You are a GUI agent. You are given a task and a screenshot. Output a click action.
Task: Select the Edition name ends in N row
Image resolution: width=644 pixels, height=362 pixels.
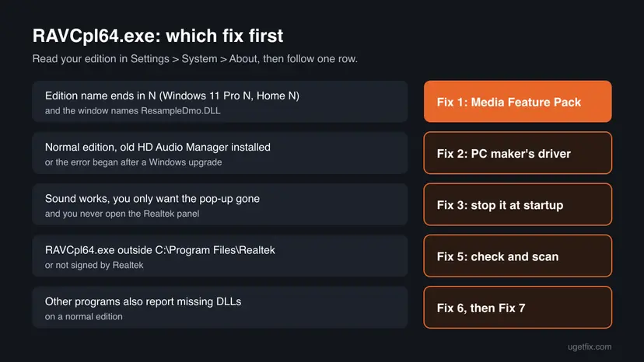pos(220,102)
